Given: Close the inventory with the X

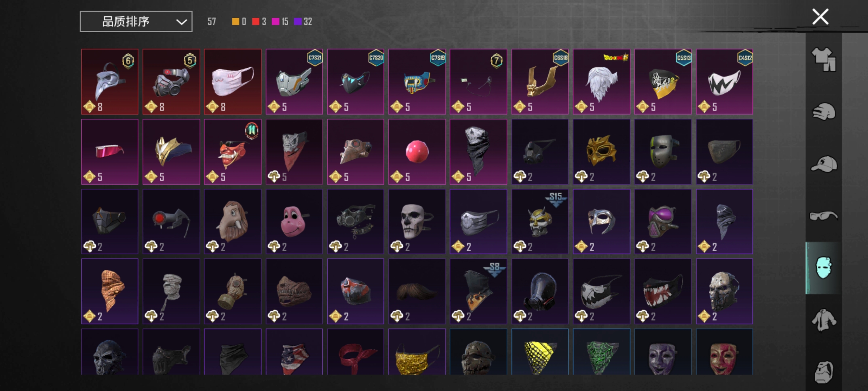Looking at the screenshot, I should click(x=820, y=17).
